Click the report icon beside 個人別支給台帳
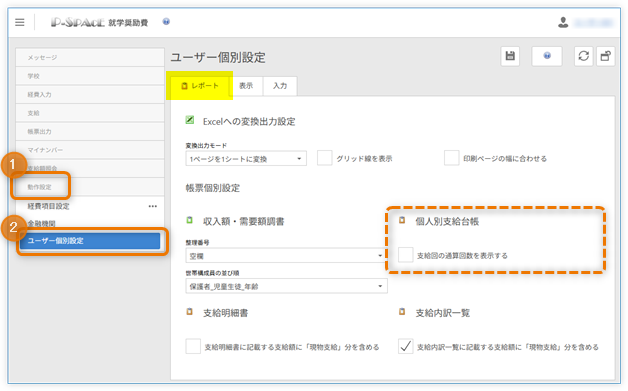Image resolution: width=628 pixels, height=391 pixels. click(402, 220)
